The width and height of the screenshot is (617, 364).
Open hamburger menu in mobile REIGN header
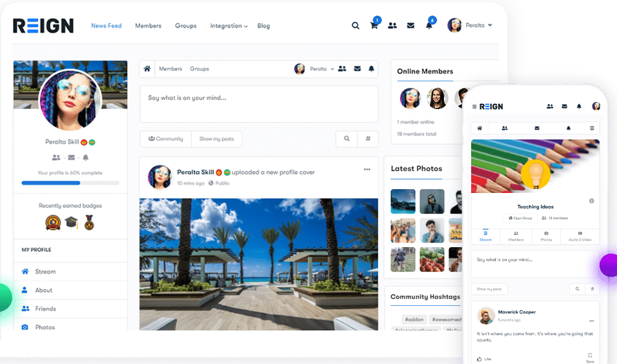pyautogui.click(x=474, y=106)
